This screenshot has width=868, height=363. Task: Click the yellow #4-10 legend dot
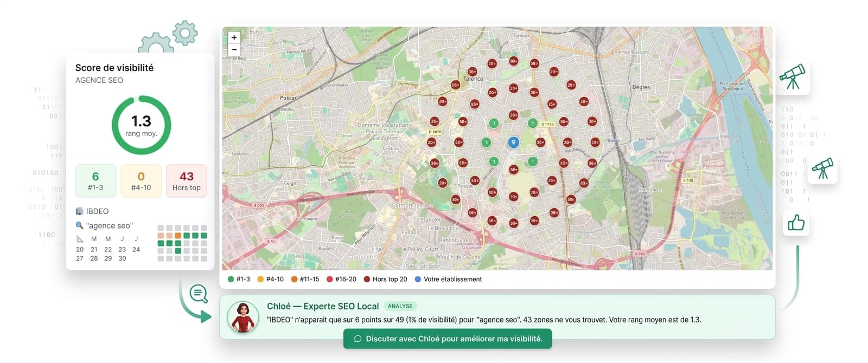(260, 279)
